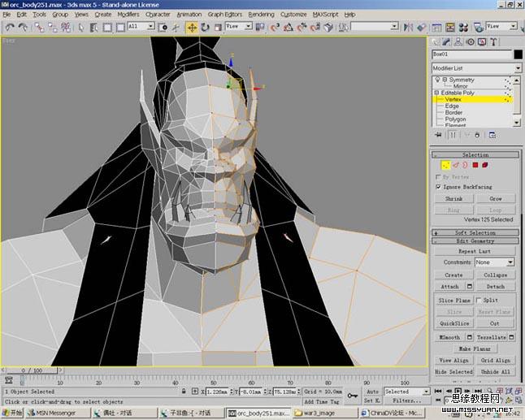Open the MAXScript menu

[x=325, y=15]
